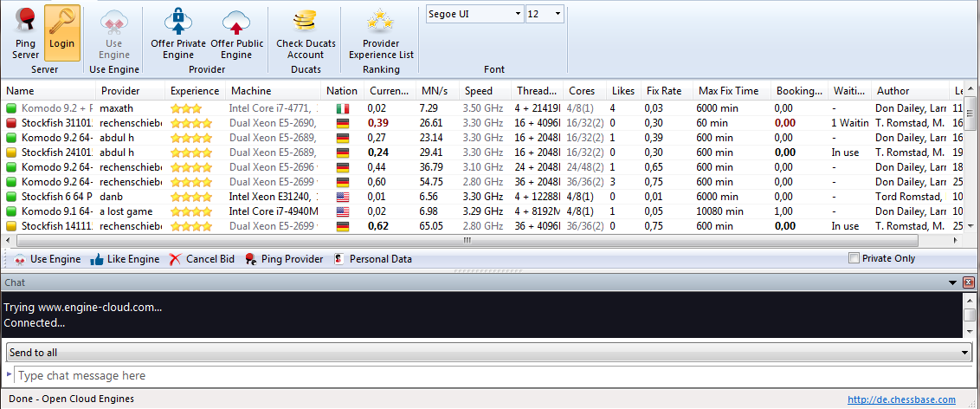This screenshot has height=409, width=980.
Task: Enable the Private Only checkbox
Action: point(854,258)
